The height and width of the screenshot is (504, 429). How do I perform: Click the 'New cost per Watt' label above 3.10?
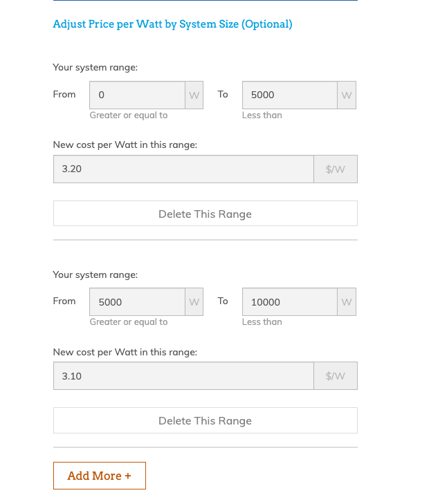pos(125,352)
